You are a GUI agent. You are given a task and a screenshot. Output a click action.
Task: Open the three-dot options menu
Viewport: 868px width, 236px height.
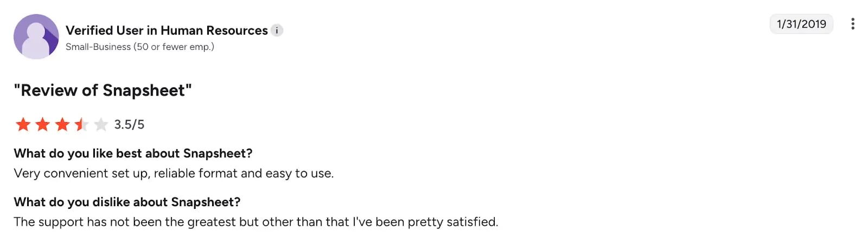(x=853, y=24)
